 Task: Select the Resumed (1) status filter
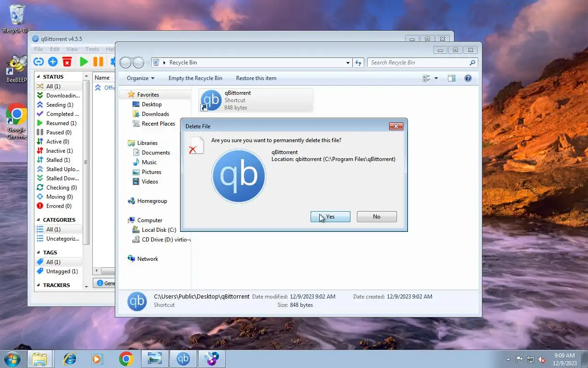58,123
